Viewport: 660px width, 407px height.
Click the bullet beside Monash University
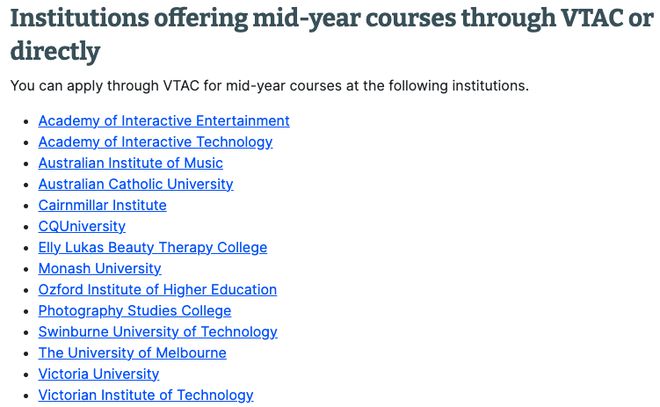click(27, 269)
